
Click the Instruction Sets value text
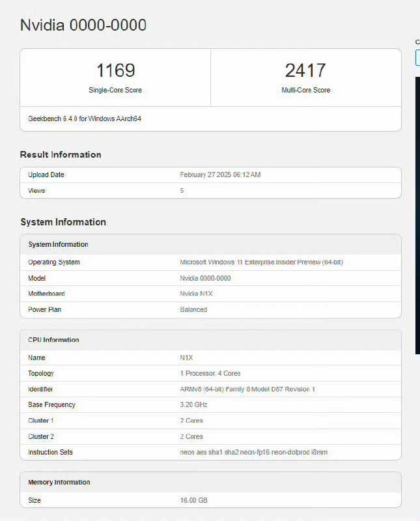pos(253,452)
